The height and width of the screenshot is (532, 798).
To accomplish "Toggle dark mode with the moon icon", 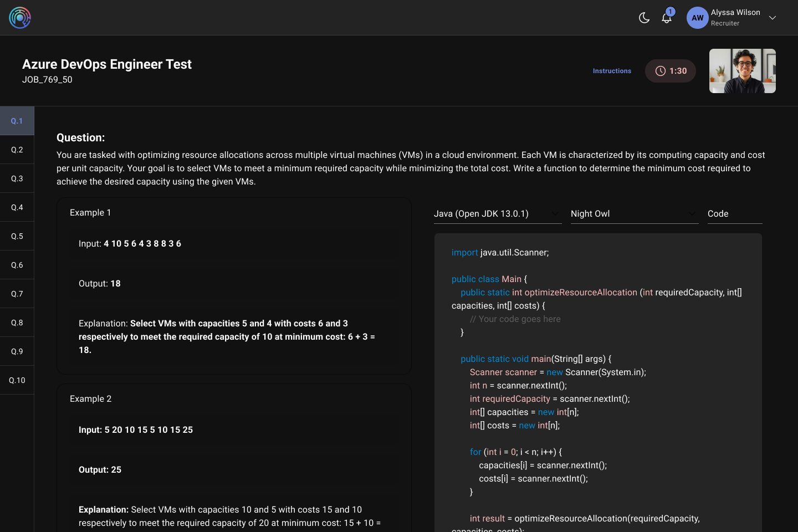I will coord(644,18).
